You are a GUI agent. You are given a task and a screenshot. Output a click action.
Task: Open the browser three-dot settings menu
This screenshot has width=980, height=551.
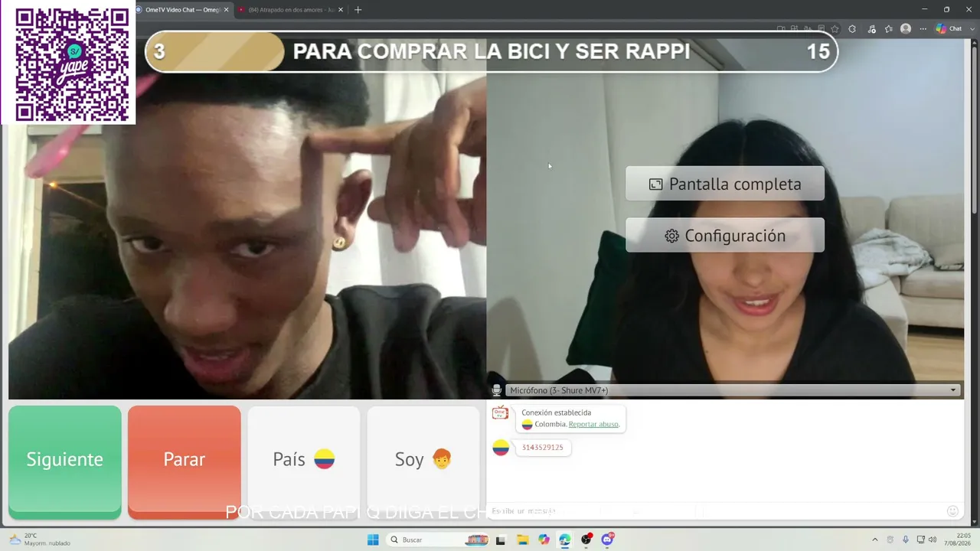click(x=923, y=29)
